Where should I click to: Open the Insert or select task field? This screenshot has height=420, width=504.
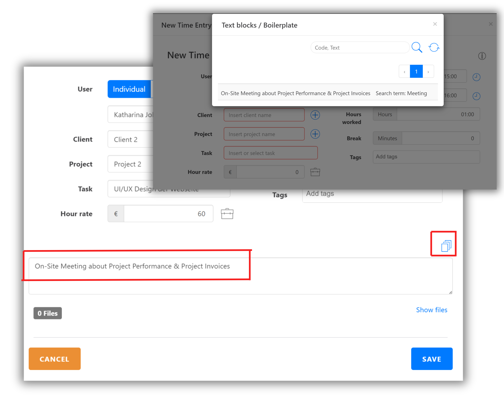point(270,153)
